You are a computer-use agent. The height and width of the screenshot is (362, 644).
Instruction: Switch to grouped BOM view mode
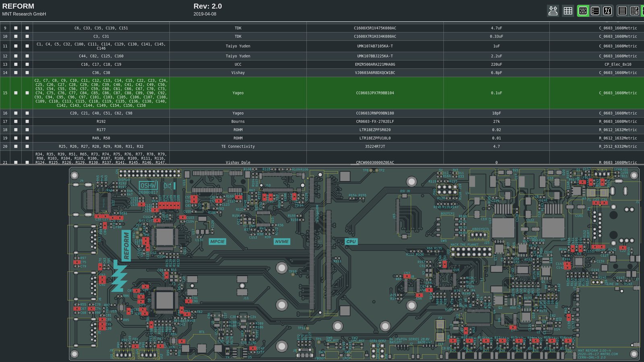point(583,11)
